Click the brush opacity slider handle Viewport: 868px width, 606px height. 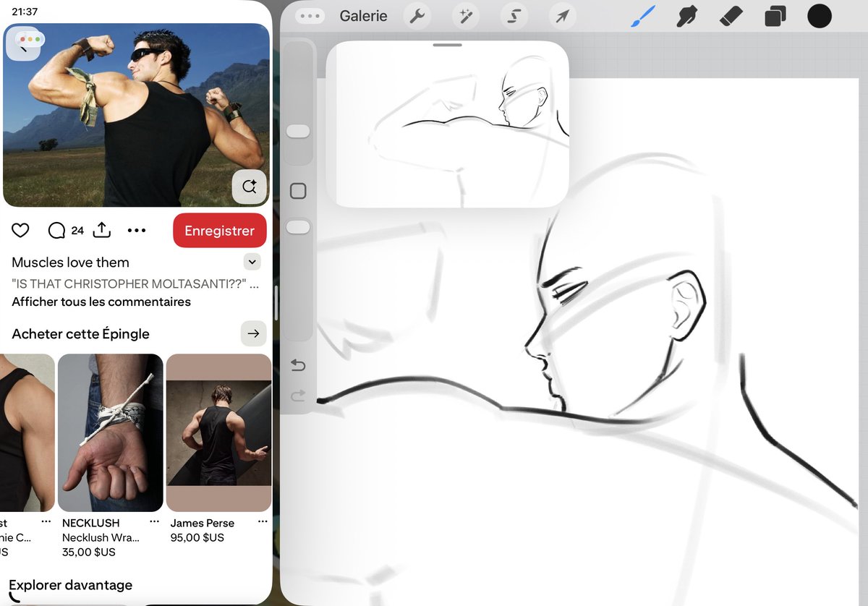pyautogui.click(x=298, y=227)
